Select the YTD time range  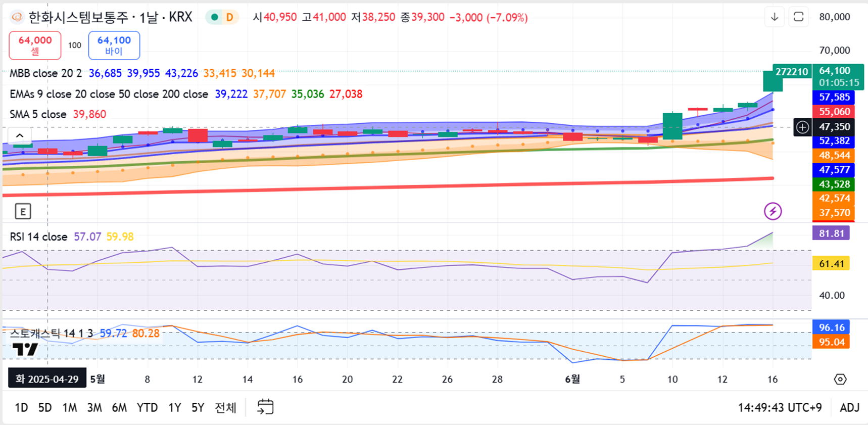click(x=147, y=407)
